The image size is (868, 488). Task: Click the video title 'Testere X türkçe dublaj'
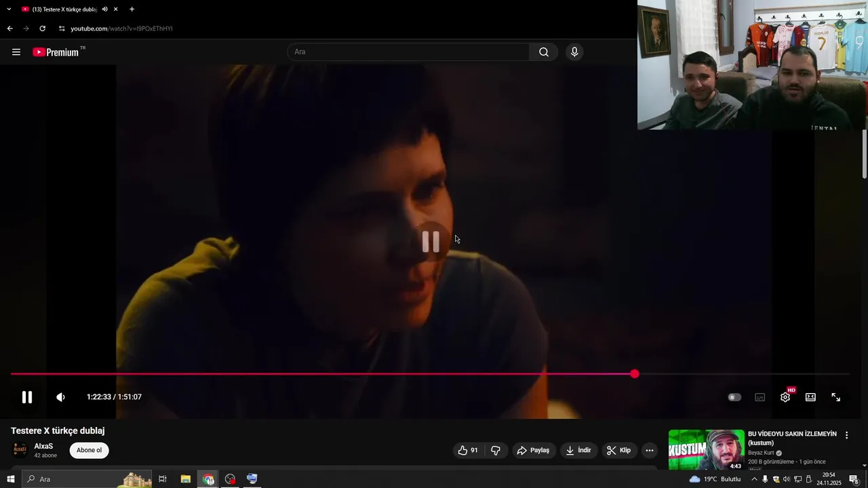tap(58, 431)
